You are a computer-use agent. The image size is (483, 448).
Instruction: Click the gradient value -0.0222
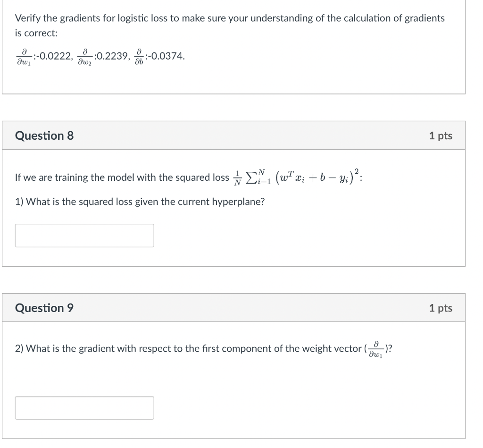(x=54, y=57)
